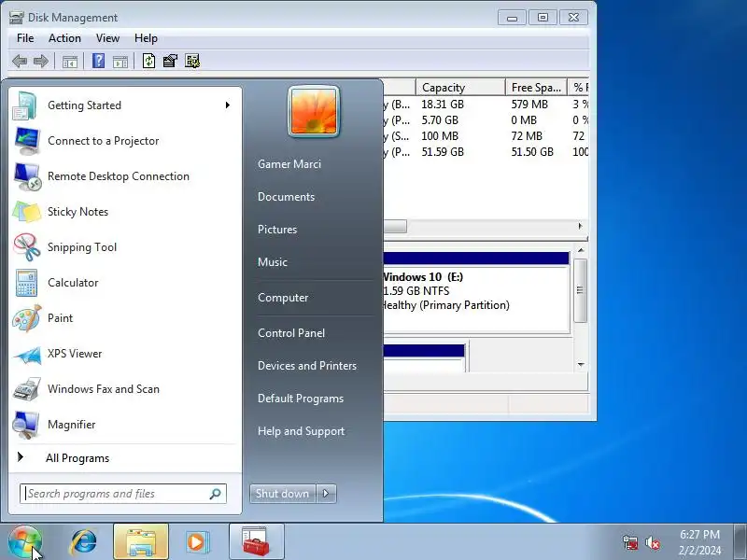Open the Snipping Tool
This screenshot has height=560, width=747.
tap(125, 247)
